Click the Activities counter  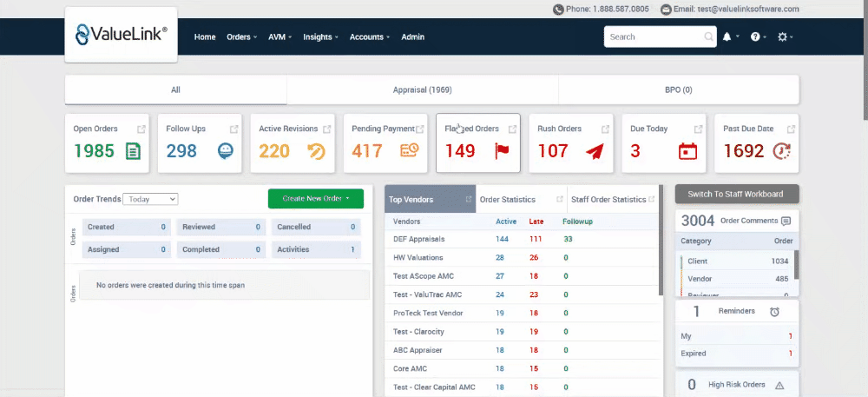(x=316, y=249)
